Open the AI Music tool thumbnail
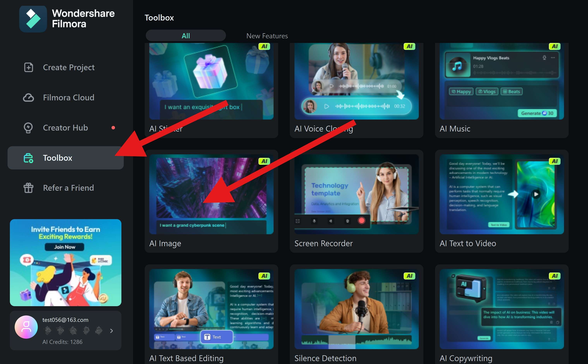The image size is (588, 364). [502, 81]
